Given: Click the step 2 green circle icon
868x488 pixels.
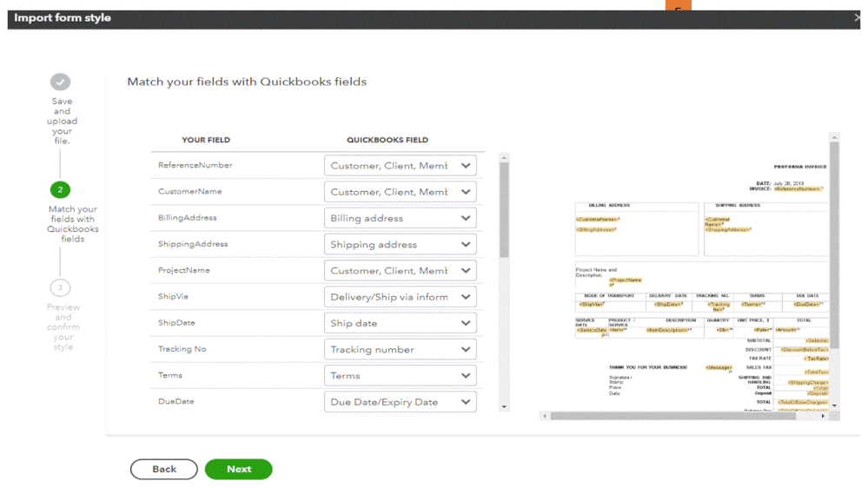Looking at the screenshot, I should coord(60,190).
